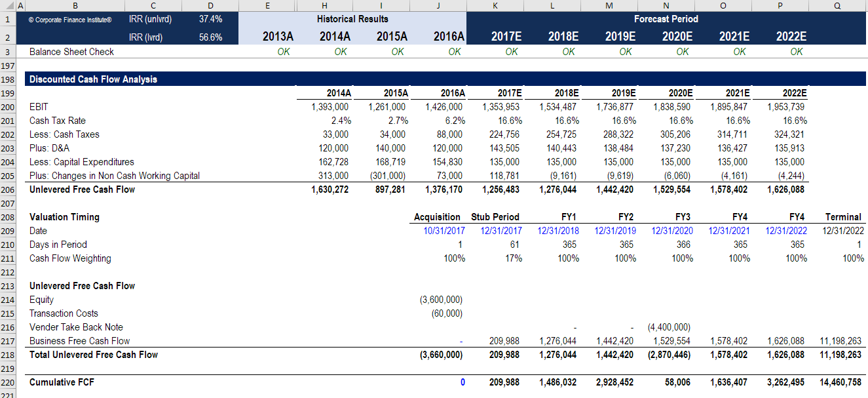Select the Acquisition date 10/31/2017 cell

444,231
